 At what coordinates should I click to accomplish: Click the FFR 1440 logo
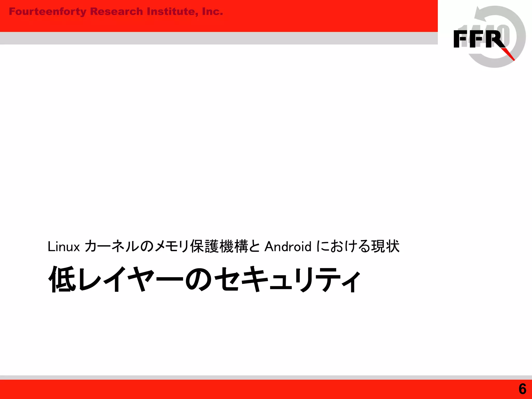[490, 37]
